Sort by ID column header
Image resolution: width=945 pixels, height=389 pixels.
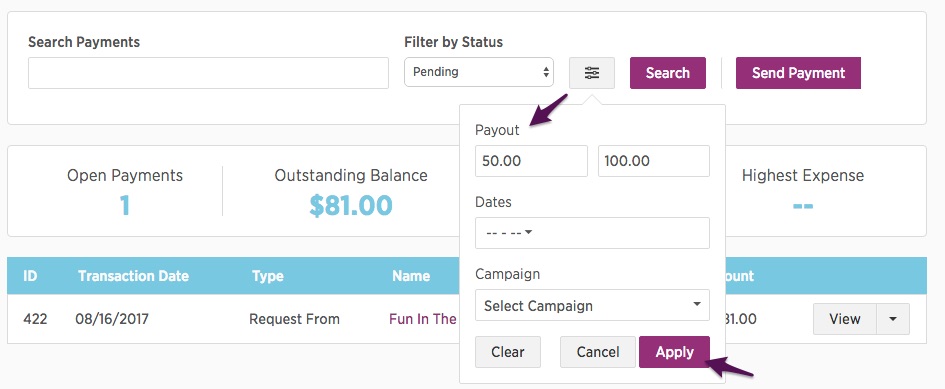click(x=30, y=276)
